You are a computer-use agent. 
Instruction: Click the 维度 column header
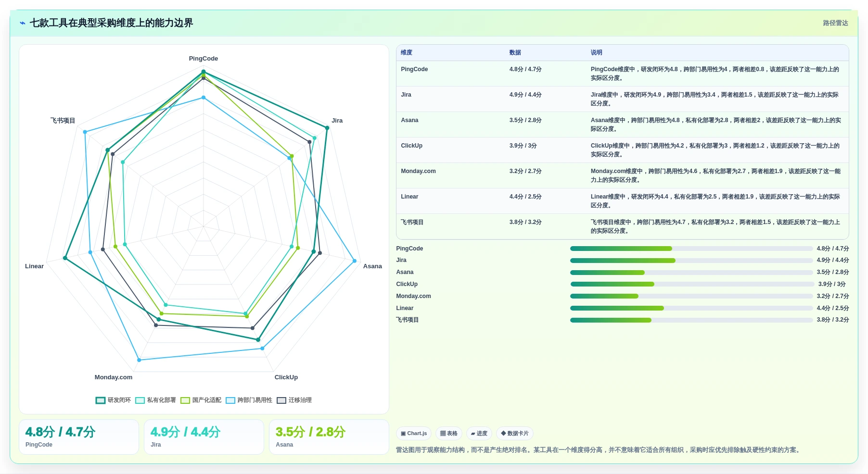click(x=407, y=53)
